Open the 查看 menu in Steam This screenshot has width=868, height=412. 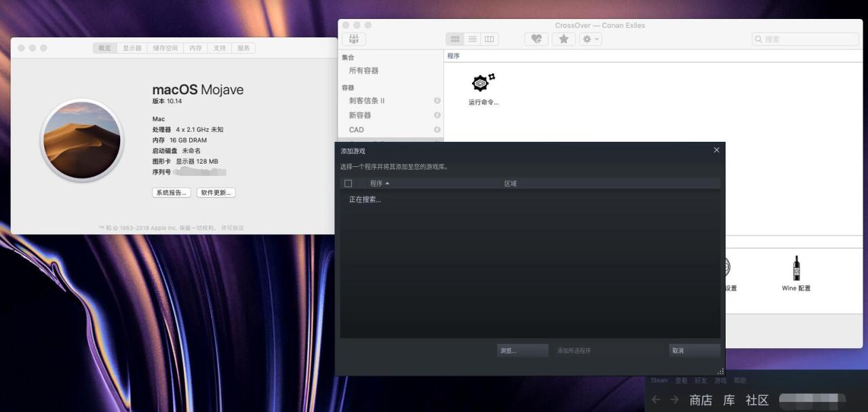[x=681, y=381]
